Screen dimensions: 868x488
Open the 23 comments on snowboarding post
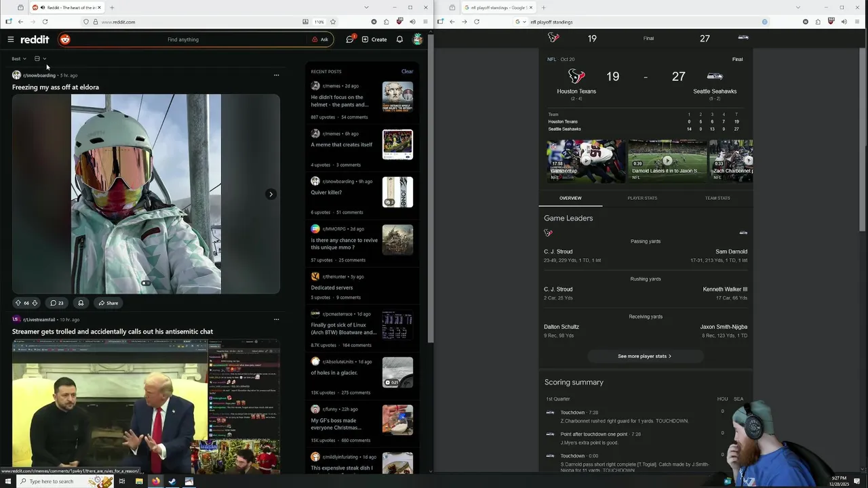tap(57, 303)
